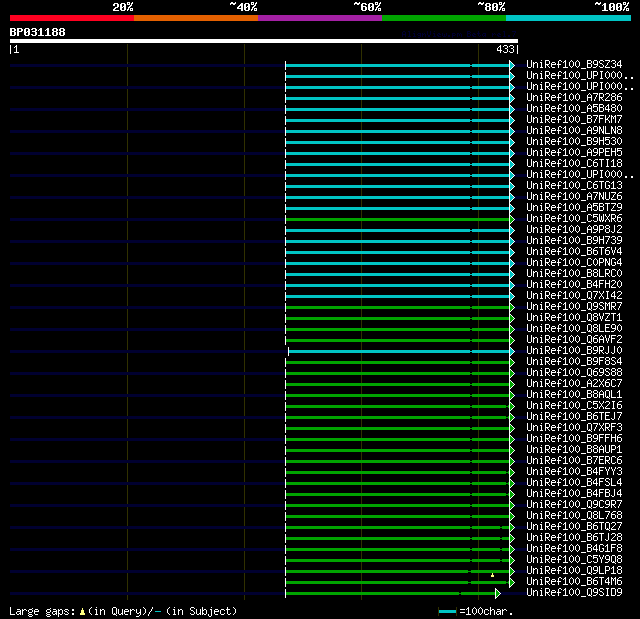Screen dimensions: 640x619
Task: Select the UniRef100_B4FYY3 label
Action: point(574,472)
